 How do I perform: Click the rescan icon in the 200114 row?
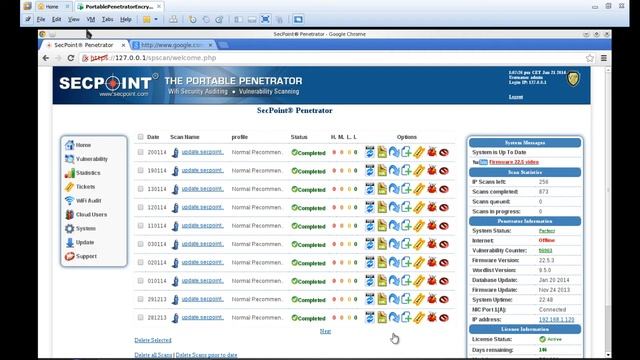pos(369,152)
